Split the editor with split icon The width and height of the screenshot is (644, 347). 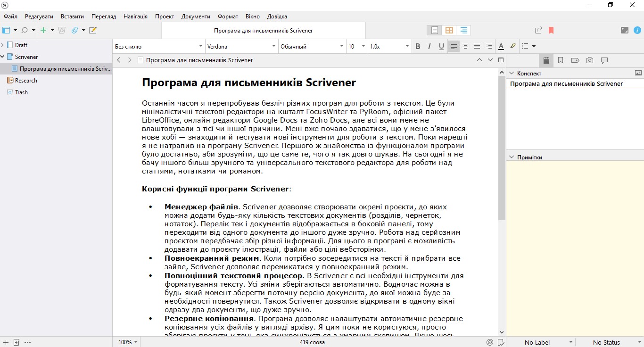[501, 60]
